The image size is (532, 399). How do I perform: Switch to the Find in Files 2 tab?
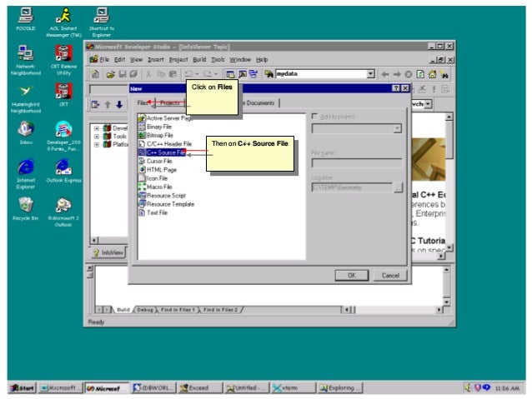(x=220, y=310)
